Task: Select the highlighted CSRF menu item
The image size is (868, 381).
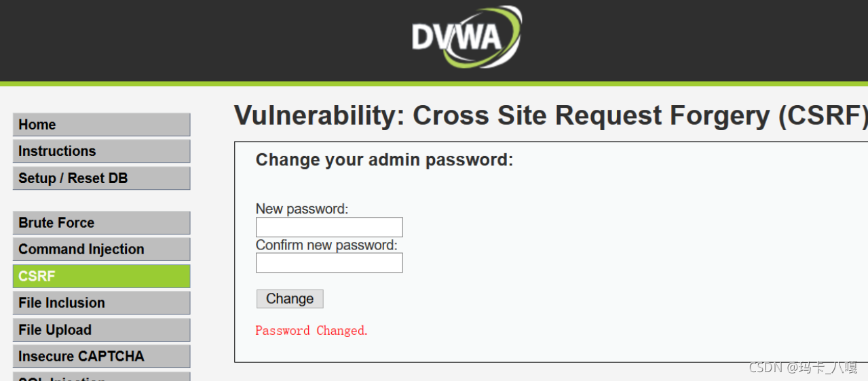Action: point(101,277)
